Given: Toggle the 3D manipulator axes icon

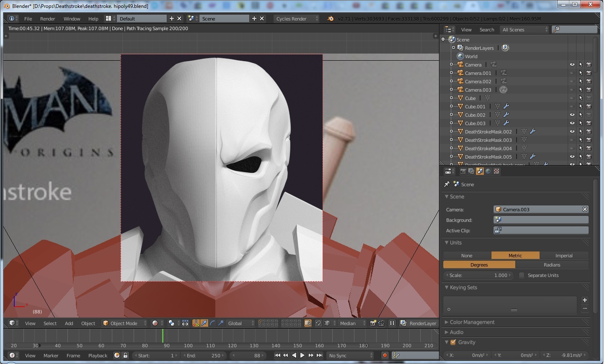Looking at the screenshot, I should 196,323.
